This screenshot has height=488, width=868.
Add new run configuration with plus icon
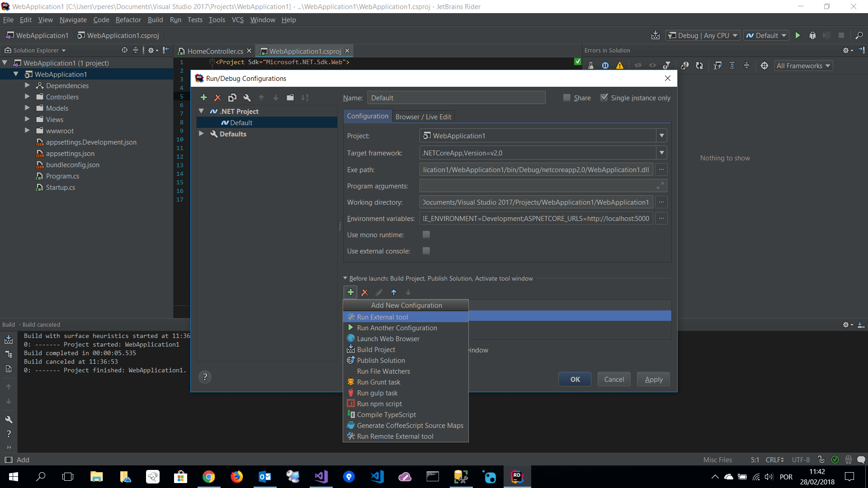[203, 98]
